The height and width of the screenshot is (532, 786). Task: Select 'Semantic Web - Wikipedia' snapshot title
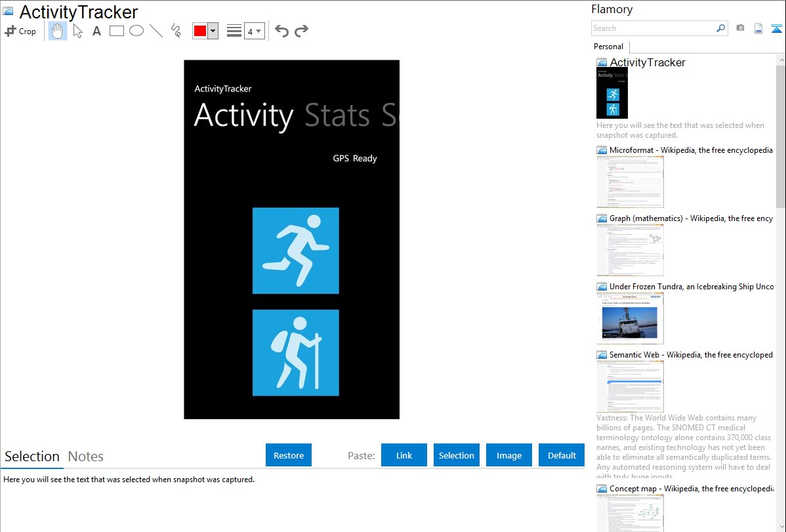692,355
